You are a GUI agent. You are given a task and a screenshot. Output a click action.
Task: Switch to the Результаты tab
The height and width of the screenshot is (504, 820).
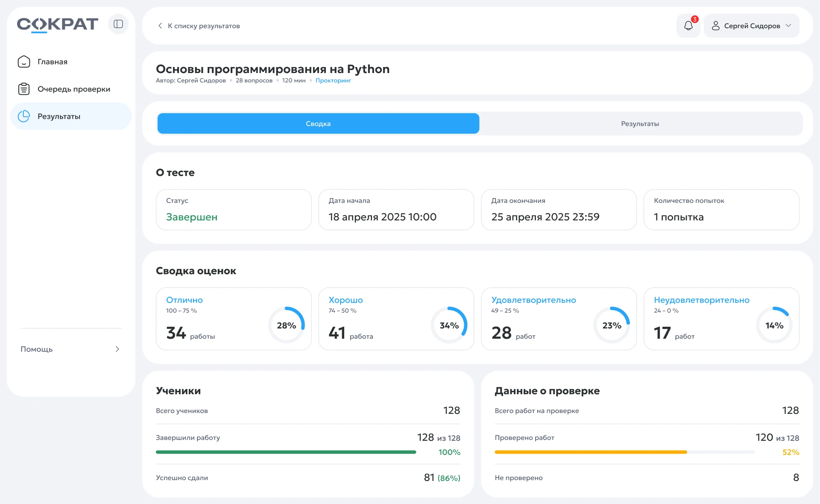click(x=640, y=123)
